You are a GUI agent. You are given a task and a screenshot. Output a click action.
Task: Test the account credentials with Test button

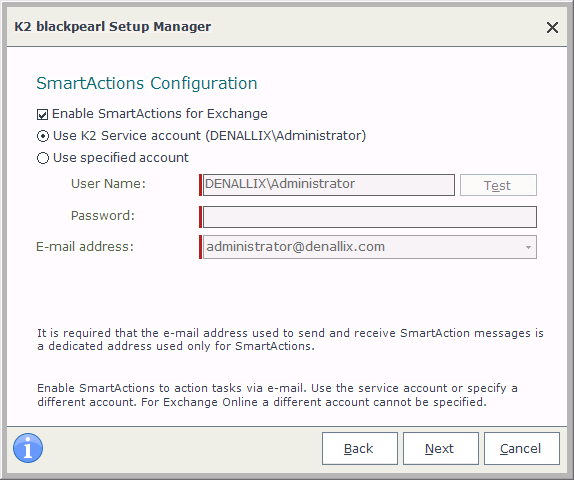[x=498, y=185]
